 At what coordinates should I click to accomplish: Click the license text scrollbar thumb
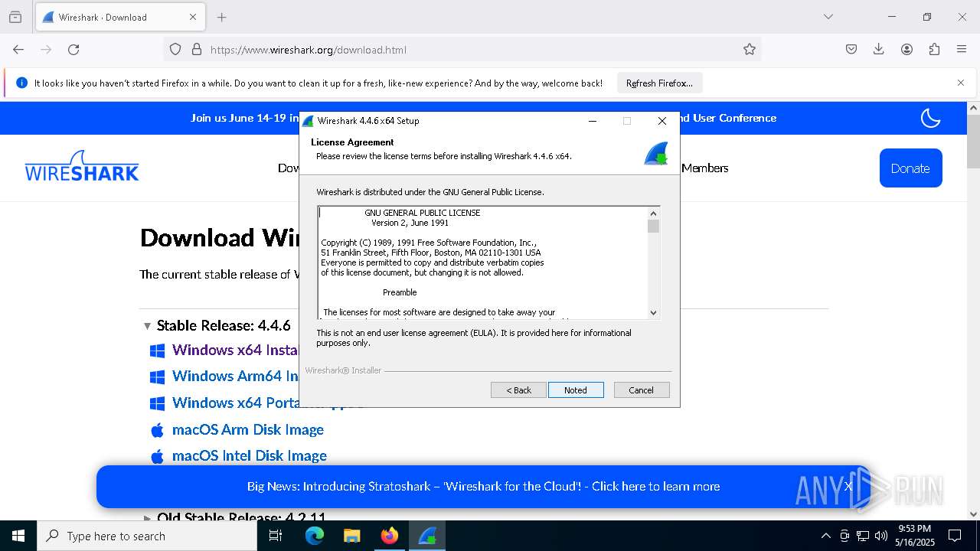[653, 226]
